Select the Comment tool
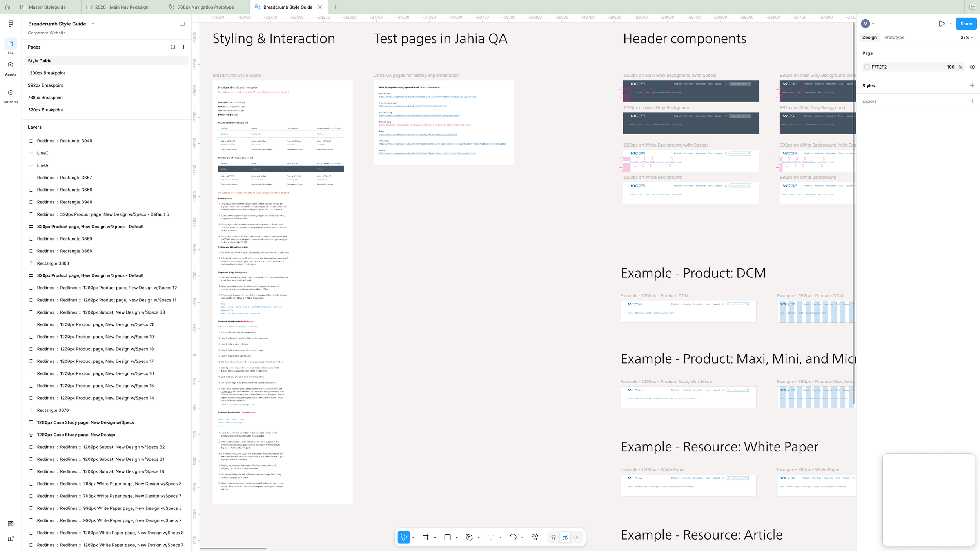 [513, 537]
